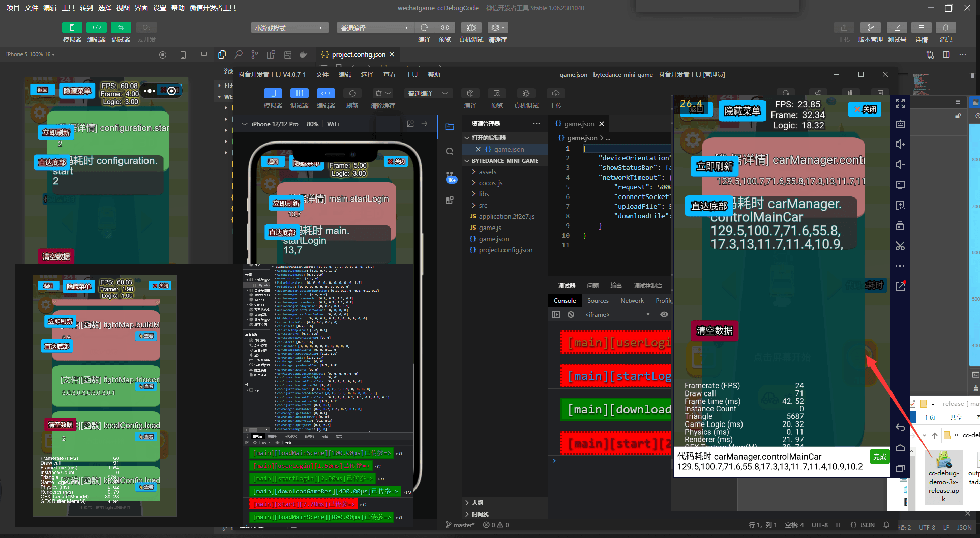The height and width of the screenshot is (538, 980).
Task: Click the WeChat simulator record circle icon
Action: click(163, 55)
